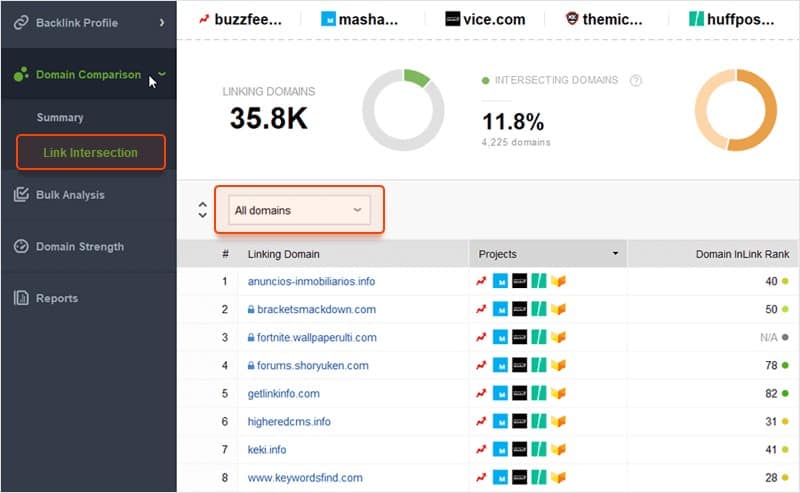800x493 pixels.
Task: Collapse Domain Comparison using green chevron
Action: (162, 74)
